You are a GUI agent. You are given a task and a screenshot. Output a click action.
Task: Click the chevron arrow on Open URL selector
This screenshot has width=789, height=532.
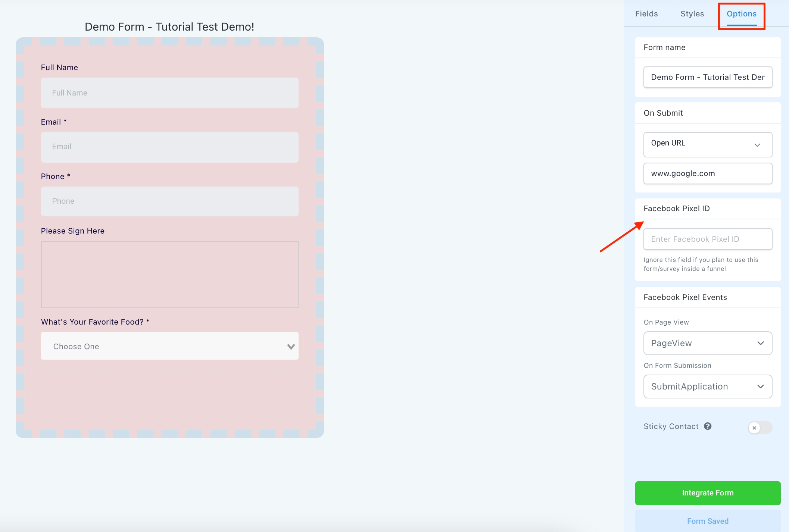[x=757, y=145]
